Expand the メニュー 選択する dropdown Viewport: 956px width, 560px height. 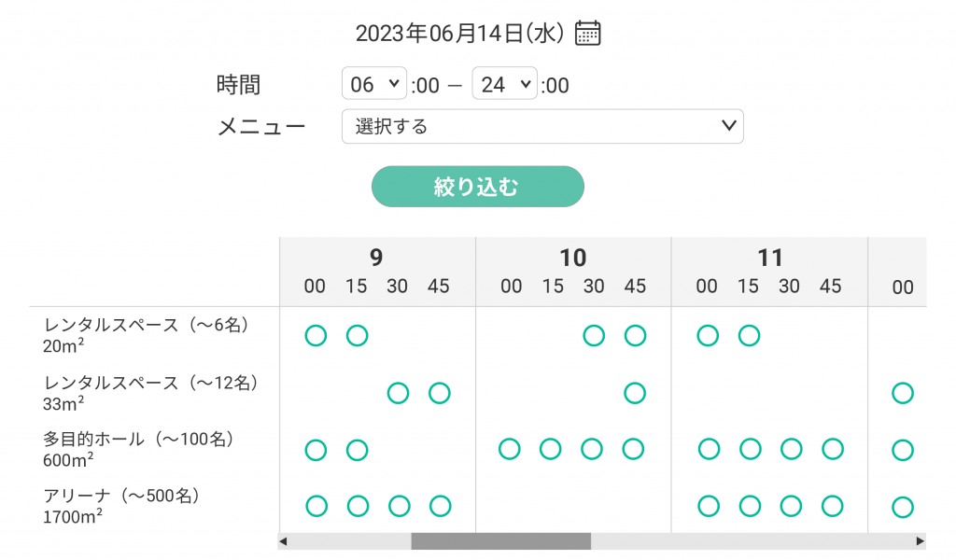pos(542,126)
